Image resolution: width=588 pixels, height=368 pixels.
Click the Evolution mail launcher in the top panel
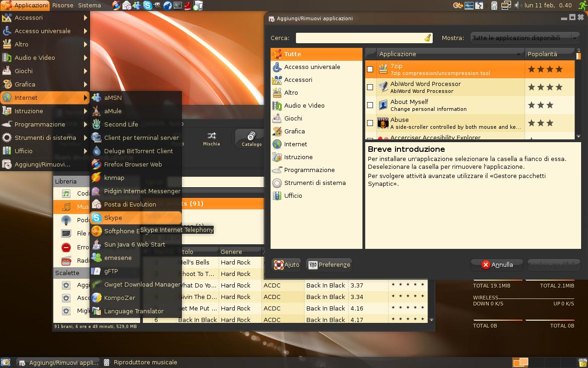pos(127,6)
